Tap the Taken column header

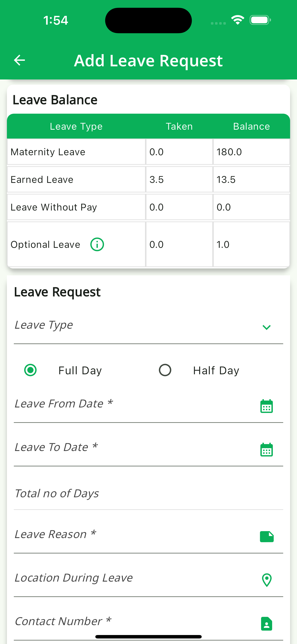coord(179,126)
